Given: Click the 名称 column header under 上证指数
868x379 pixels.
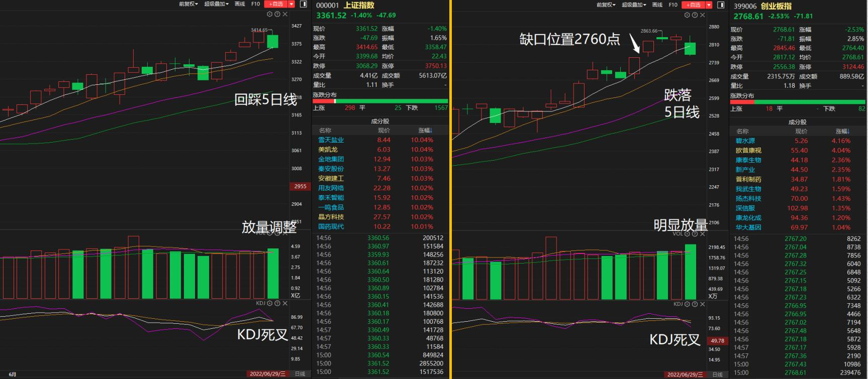Looking at the screenshot, I should pyautogui.click(x=325, y=131).
